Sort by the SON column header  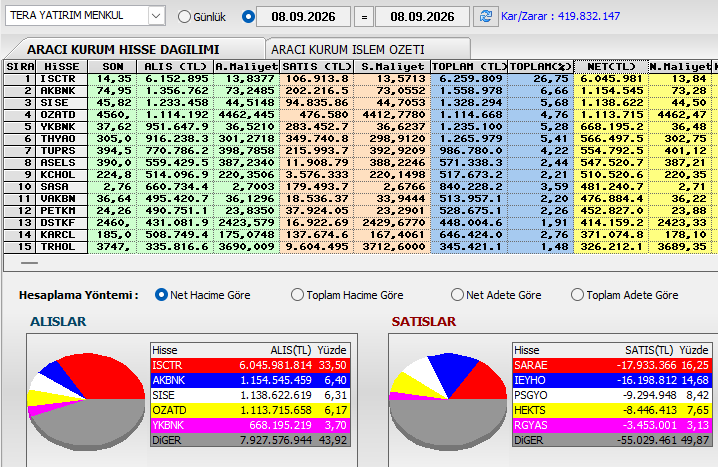pos(113,67)
